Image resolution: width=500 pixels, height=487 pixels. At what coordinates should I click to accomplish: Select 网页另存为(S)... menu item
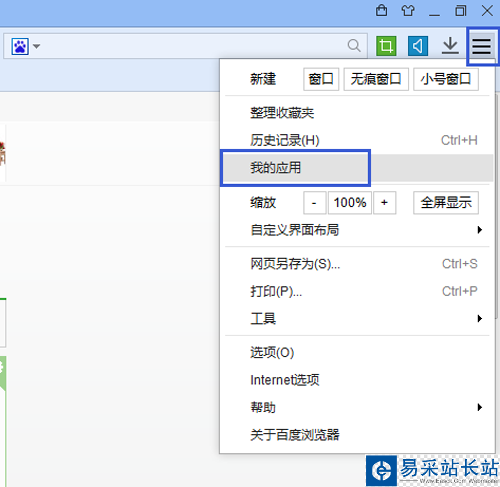(x=357, y=264)
